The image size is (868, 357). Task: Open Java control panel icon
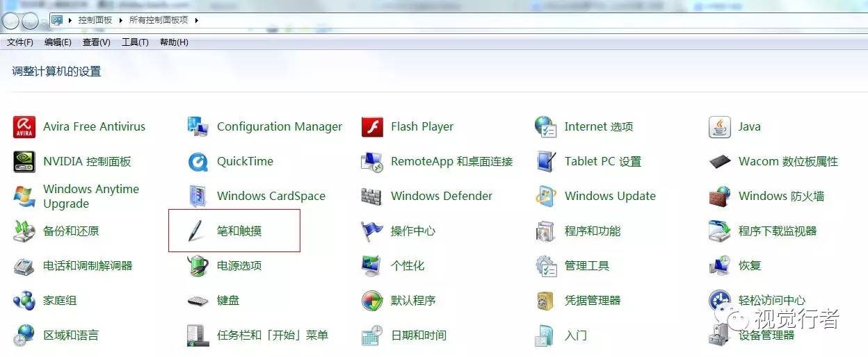pos(719,126)
